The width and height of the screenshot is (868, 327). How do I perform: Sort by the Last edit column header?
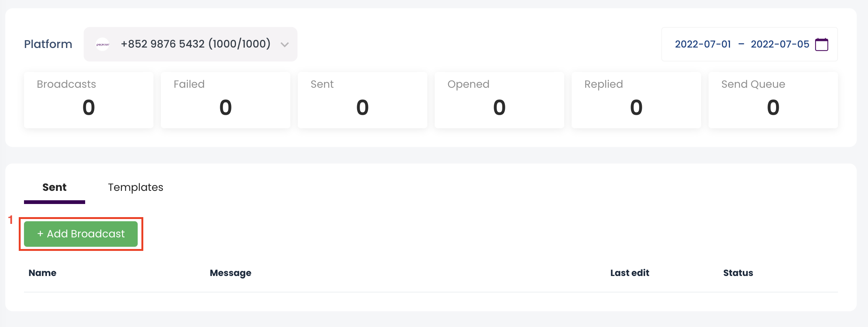[629, 273]
